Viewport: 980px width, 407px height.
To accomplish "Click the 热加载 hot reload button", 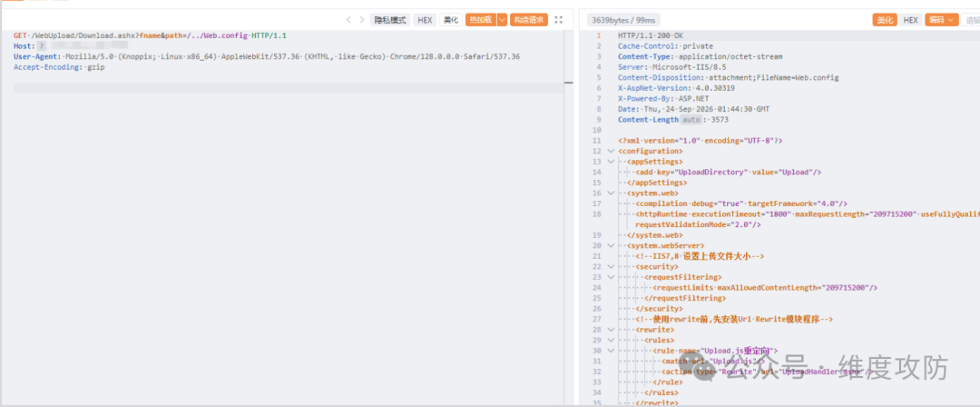I will pos(481,20).
